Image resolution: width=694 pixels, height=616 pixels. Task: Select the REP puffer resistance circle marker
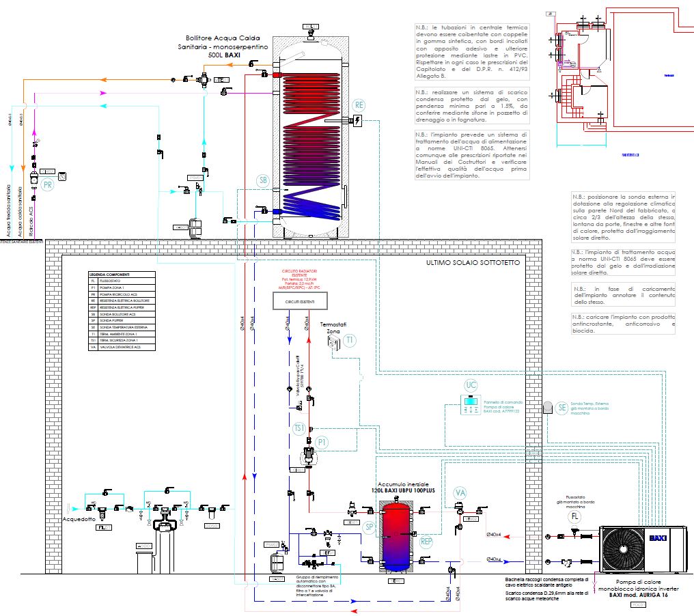click(x=427, y=542)
